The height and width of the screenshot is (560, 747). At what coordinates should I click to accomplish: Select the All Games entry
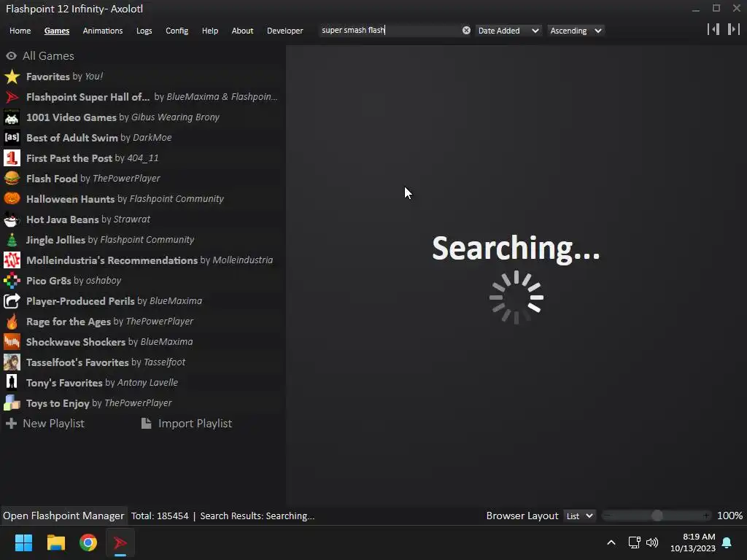tap(48, 55)
